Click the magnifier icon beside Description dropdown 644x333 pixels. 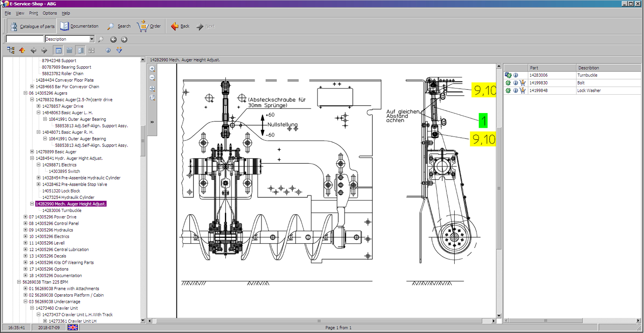point(101,39)
